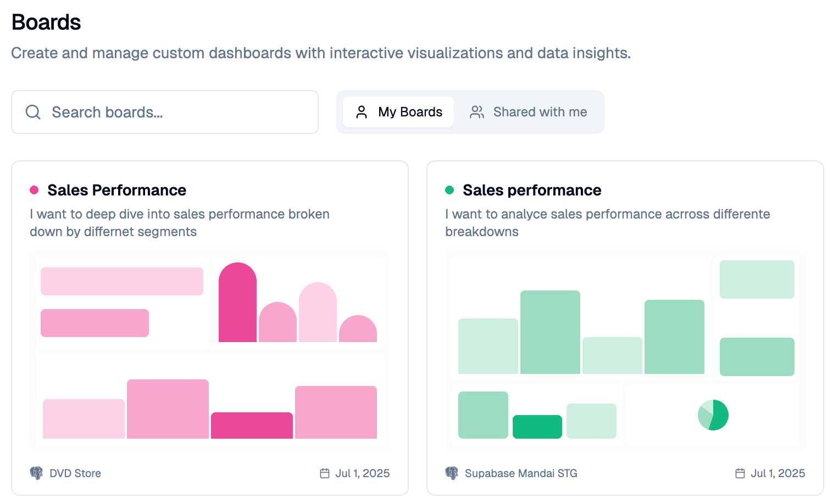Click the calendar icon on the Supabase board card

tap(740, 473)
